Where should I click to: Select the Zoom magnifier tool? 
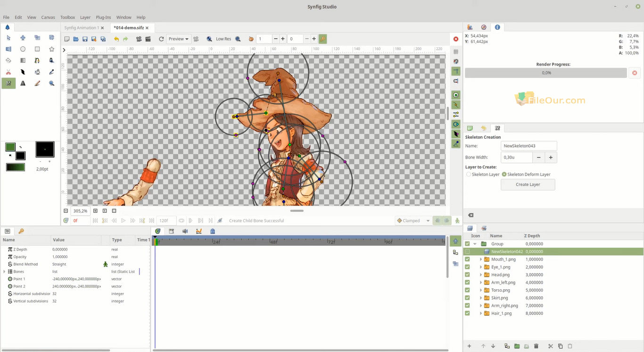tap(52, 84)
